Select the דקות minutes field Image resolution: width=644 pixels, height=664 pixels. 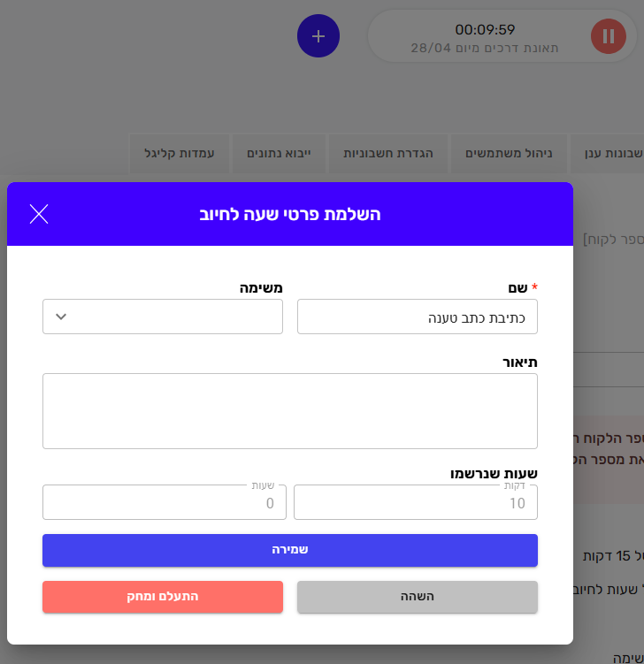[415, 502]
